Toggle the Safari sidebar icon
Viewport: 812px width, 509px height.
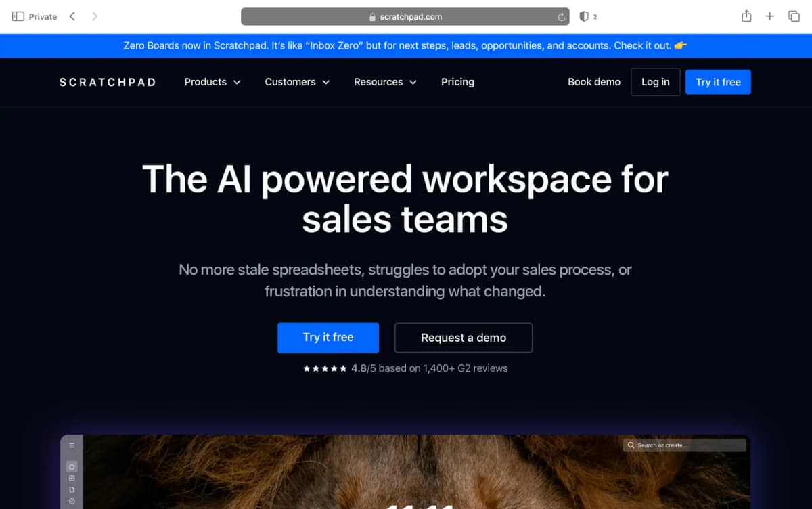18,16
